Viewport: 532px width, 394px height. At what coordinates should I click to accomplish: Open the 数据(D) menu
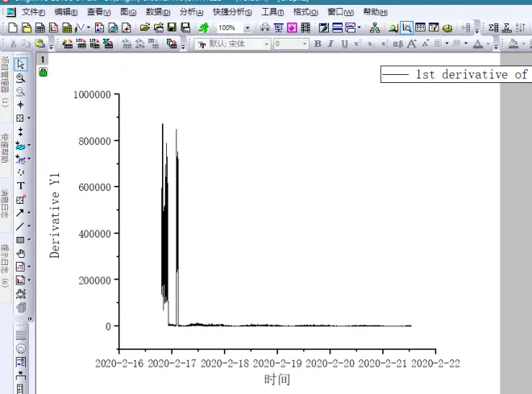tap(158, 12)
